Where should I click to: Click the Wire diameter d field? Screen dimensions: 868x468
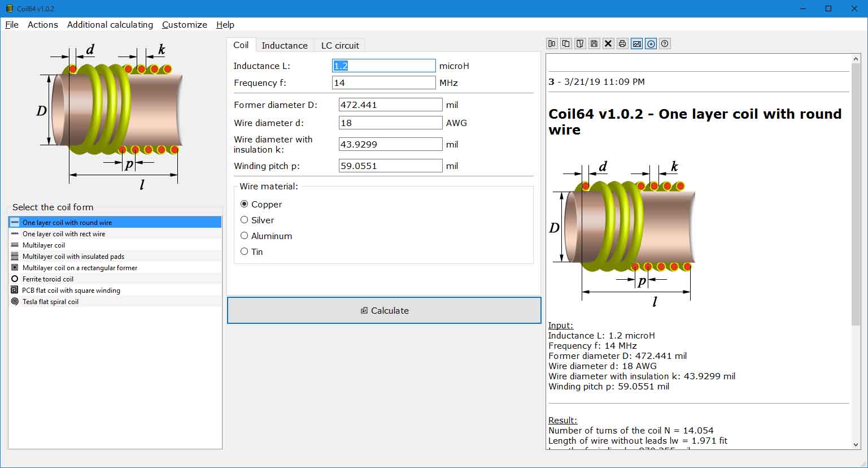tap(391, 123)
